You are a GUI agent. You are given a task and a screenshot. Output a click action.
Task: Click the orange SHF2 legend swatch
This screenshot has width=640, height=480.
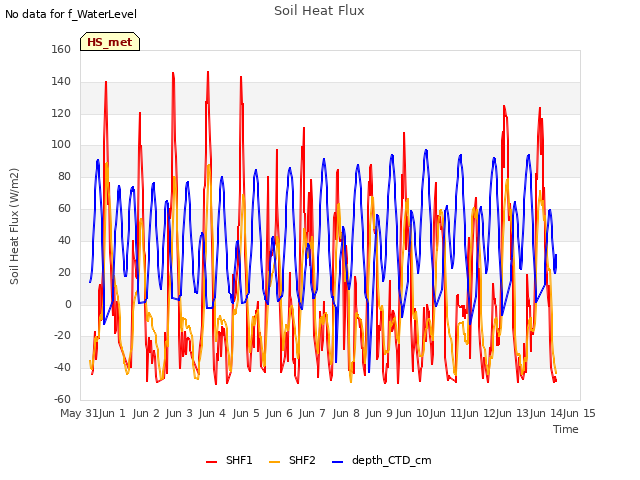pyautogui.click(x=275, y=462)
